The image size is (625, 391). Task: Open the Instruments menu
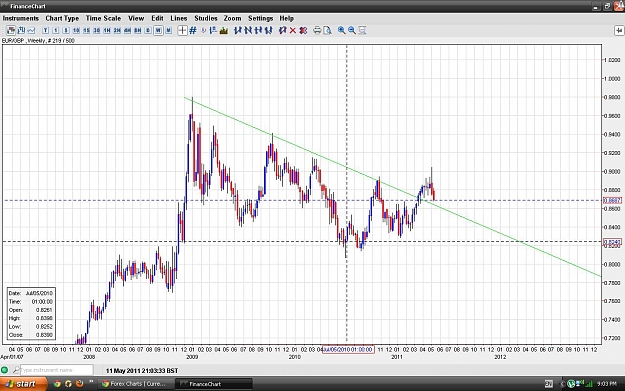pyautogui.click(x=21, y=18)
